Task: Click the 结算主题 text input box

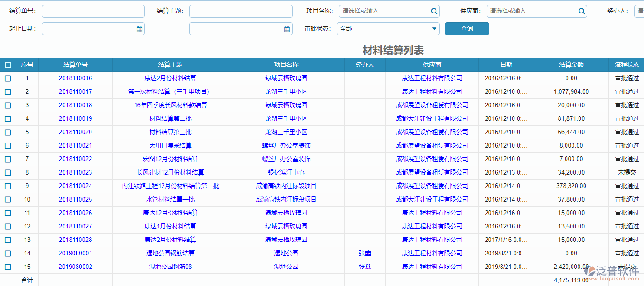Action: point(241,11)
